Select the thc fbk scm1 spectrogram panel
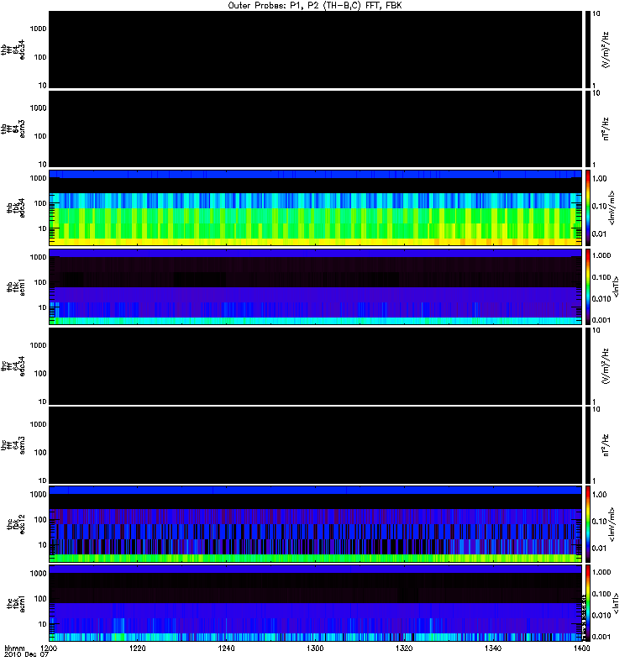Viewport: 630px width, 672px height. point(315,603)
